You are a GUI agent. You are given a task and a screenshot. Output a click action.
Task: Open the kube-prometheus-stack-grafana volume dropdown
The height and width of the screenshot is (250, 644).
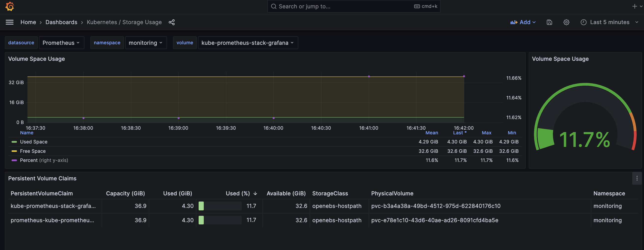point(248,43)
